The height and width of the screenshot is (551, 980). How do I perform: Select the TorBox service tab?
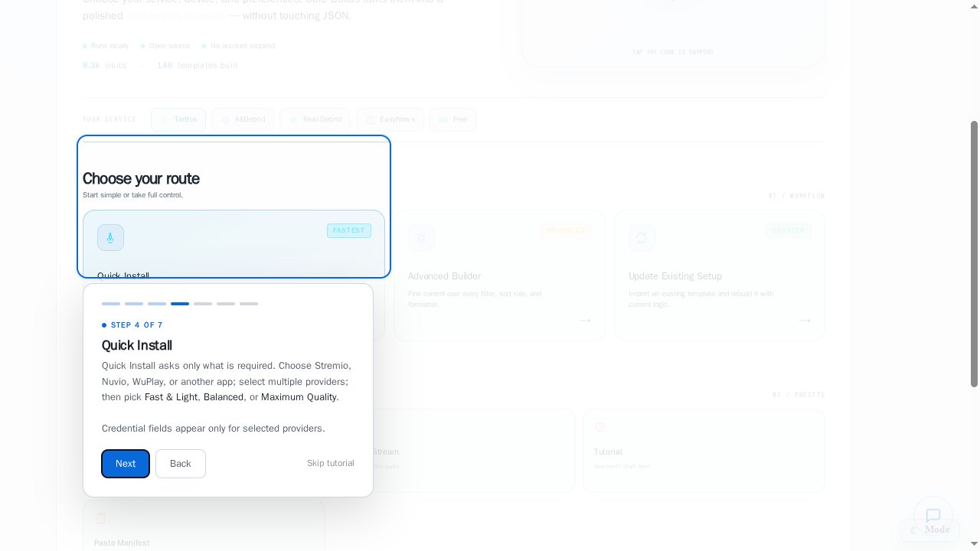click(x=178, y=119)
